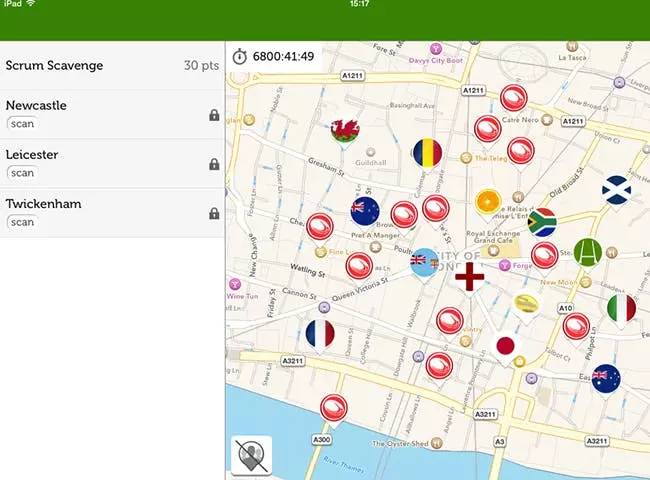Toggle the location tracking button

(x=252, y=455)
